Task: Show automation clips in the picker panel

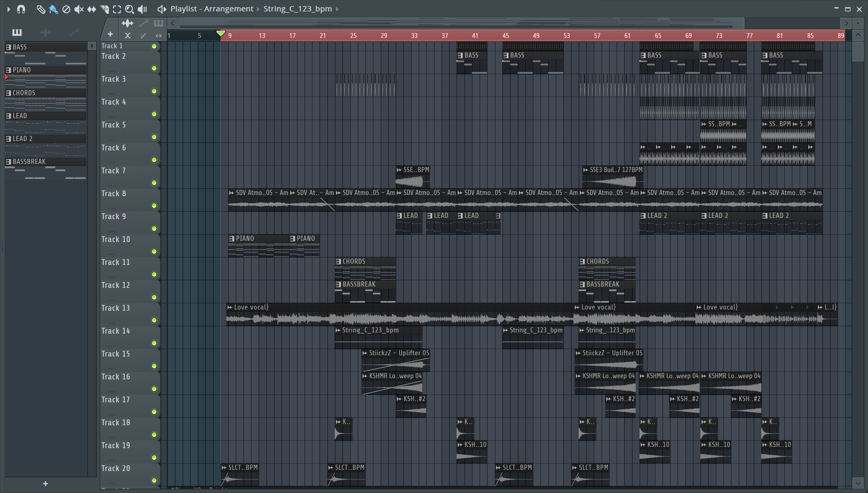Action: click(x=74, y=33)
